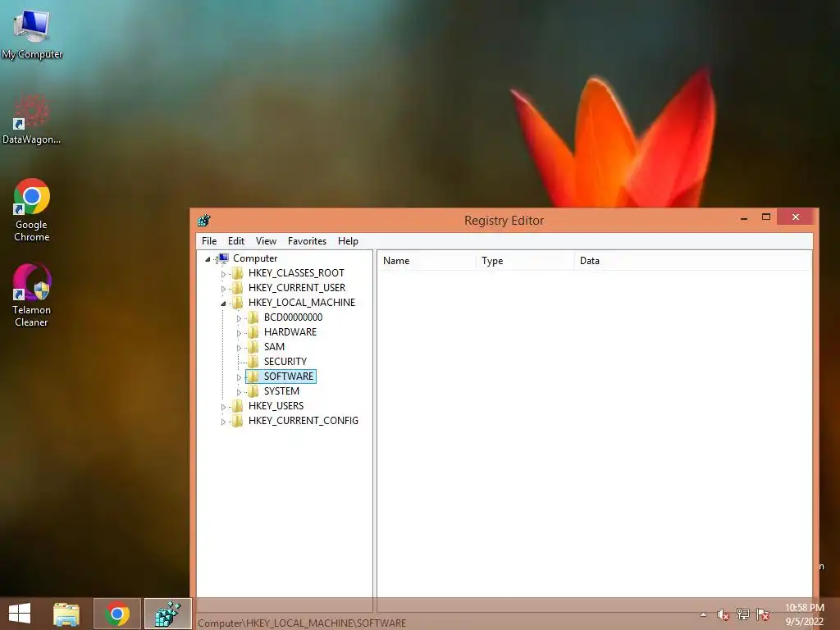The width and height of the screenshot is (840, 630).
Task: Open the Windows Start button
Action: click(x=20, y=614)
